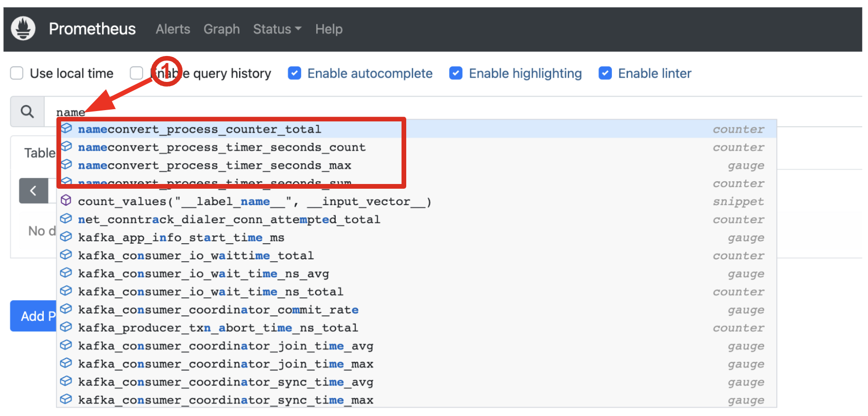Click the search magnifier icon

click(x=27, y=112)
